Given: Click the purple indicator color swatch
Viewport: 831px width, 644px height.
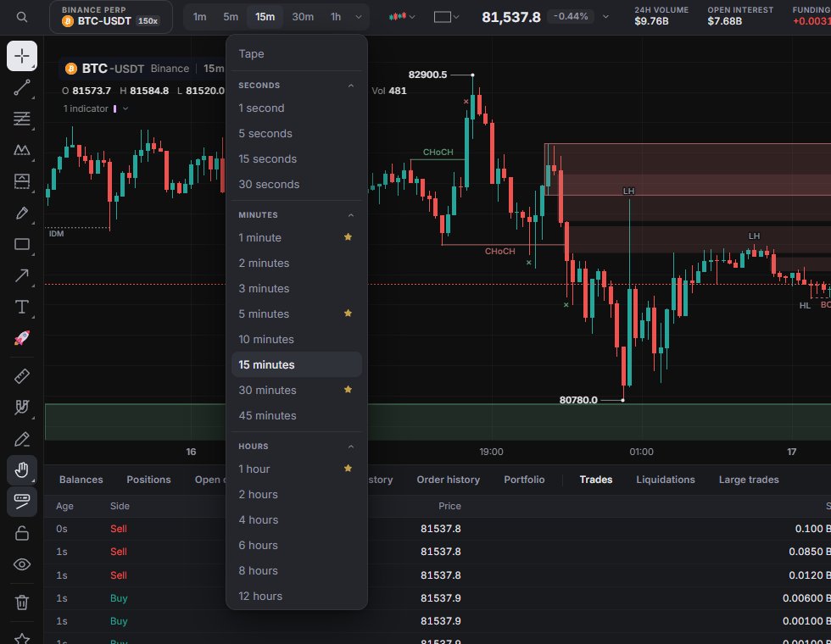Looking at the screenshot, I should point(115,108).
